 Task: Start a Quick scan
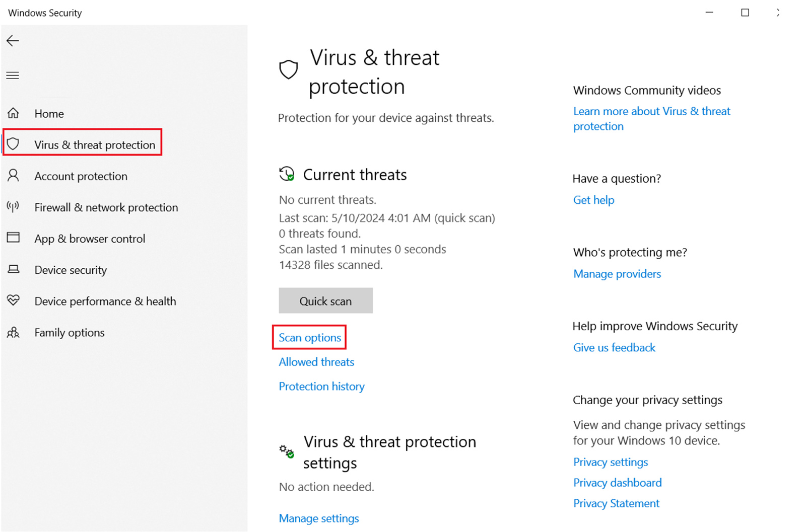tap(325, 300)
